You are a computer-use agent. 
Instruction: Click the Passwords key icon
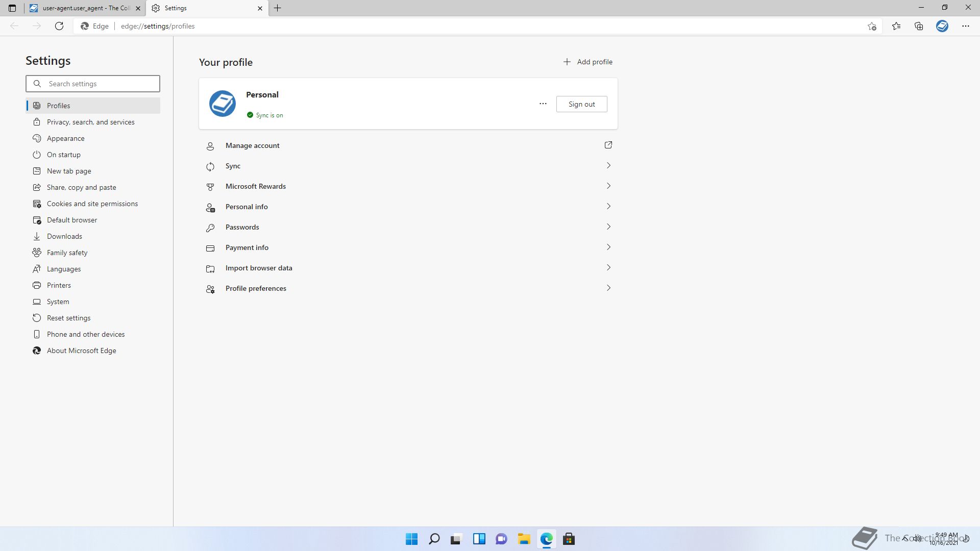[210, 228]
